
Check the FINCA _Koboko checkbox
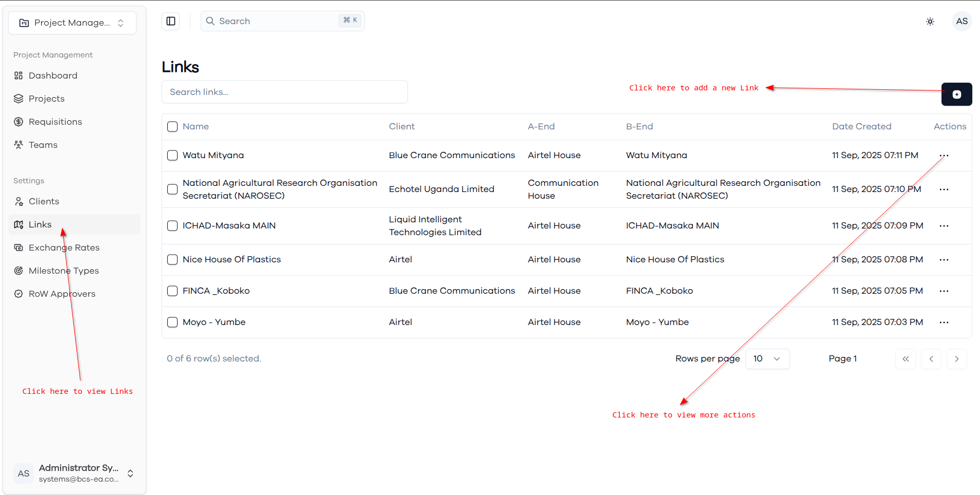(x=172, y=291)
